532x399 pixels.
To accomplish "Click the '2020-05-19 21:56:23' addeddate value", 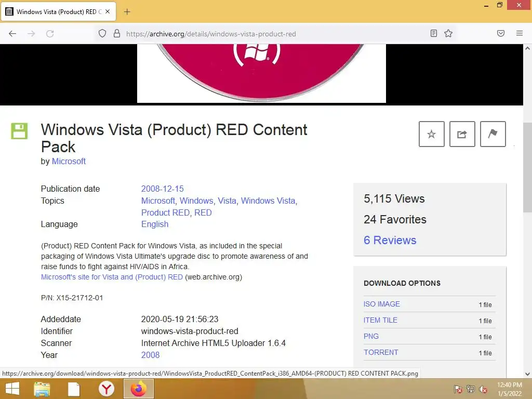I will (x=180, y=320).
